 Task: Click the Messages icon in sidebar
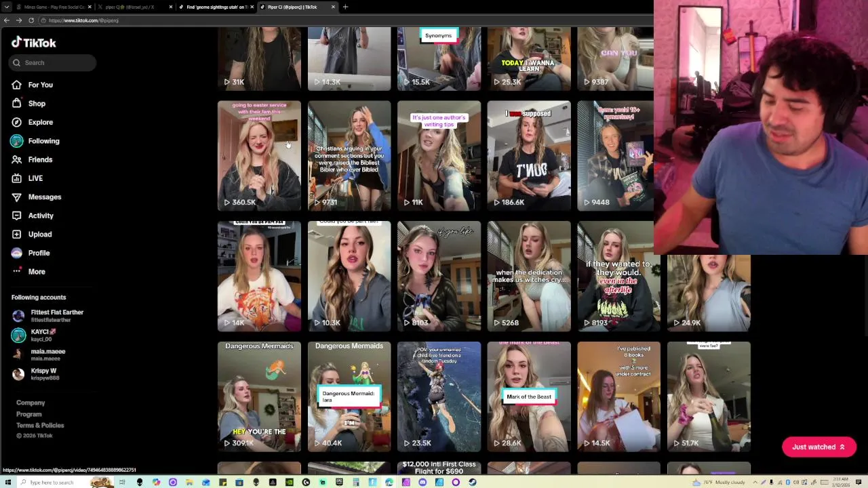[16, 197]
